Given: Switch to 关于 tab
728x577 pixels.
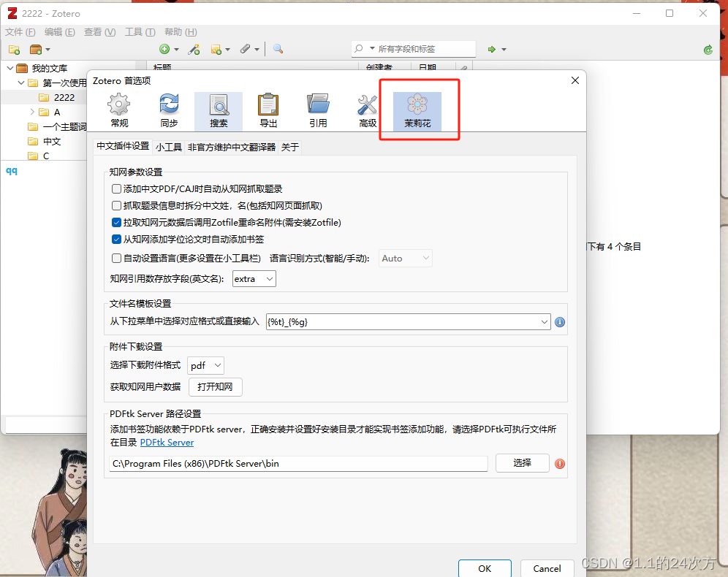Looking at the screenshot, I should (289, 148).
